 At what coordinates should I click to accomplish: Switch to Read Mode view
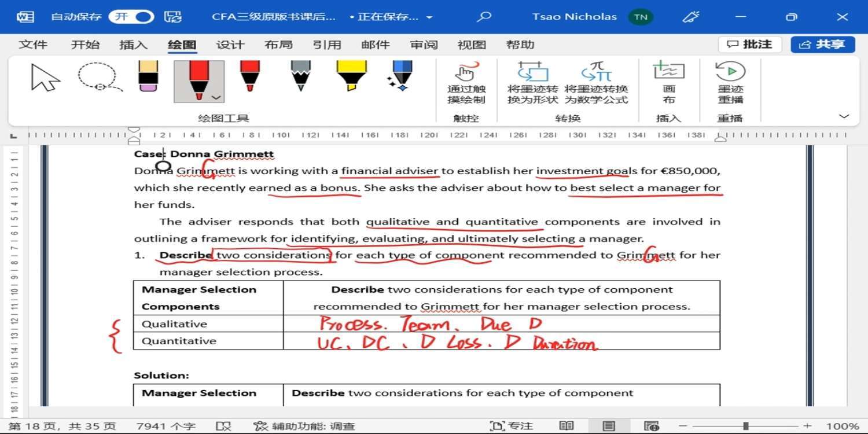[567, 426]
